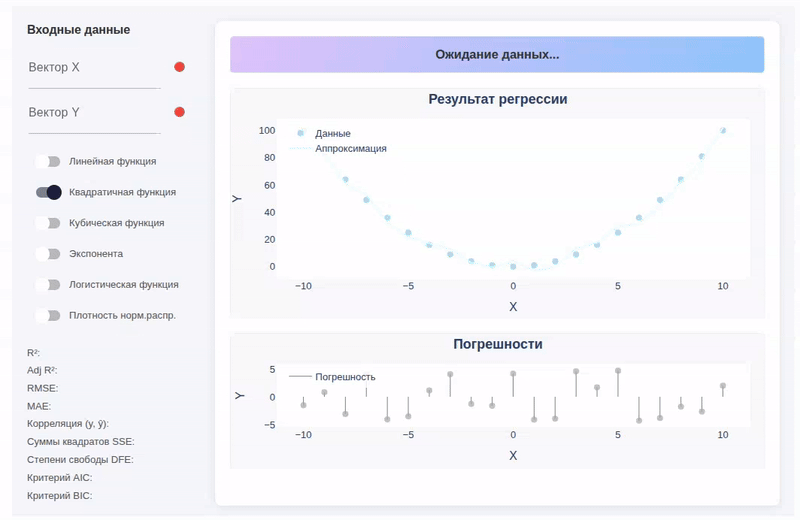This screenshot has height=520, width=800.
Task: Turn off the Квадратичная функция switch
Action: (48, 192)
